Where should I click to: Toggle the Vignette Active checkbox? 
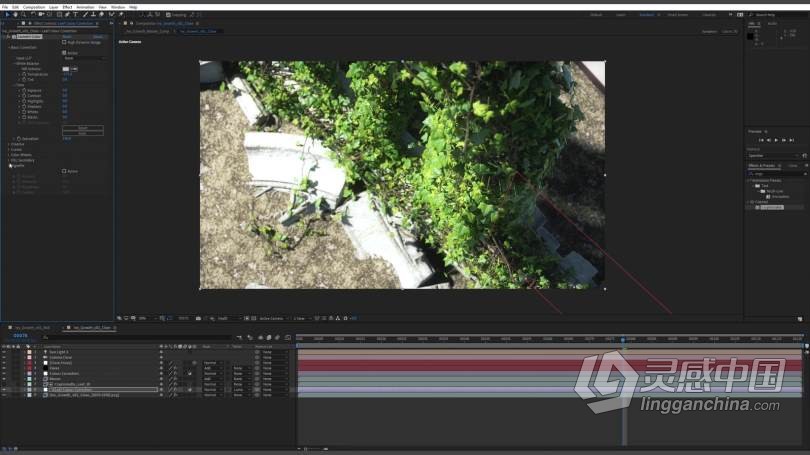[x=65, y=171]
